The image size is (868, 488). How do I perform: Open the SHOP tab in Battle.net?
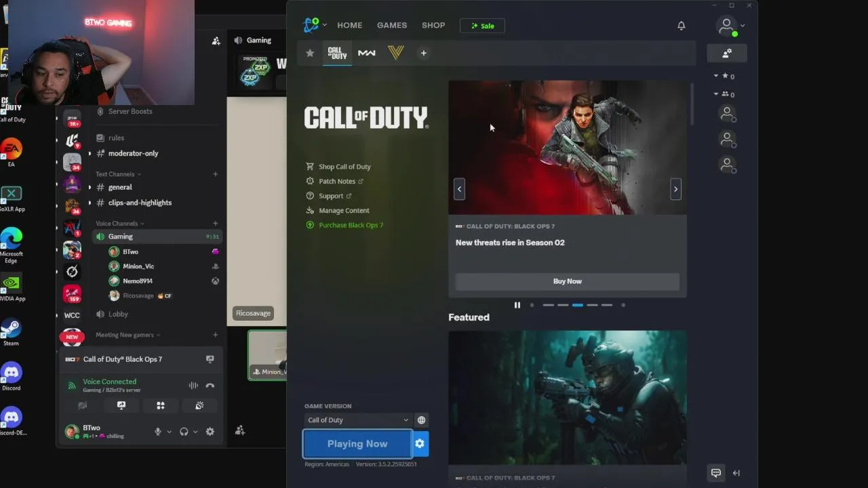click(x=433, y=25)
